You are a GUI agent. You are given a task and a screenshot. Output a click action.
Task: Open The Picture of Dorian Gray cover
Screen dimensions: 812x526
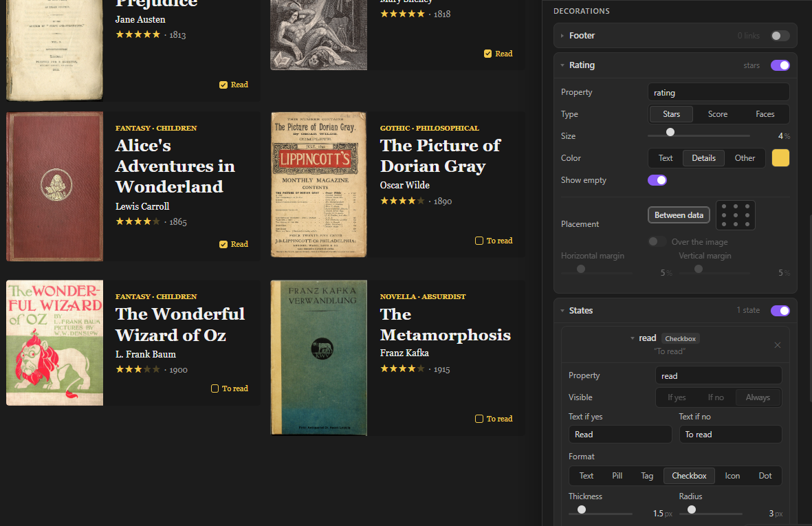(x=318, y=185)
